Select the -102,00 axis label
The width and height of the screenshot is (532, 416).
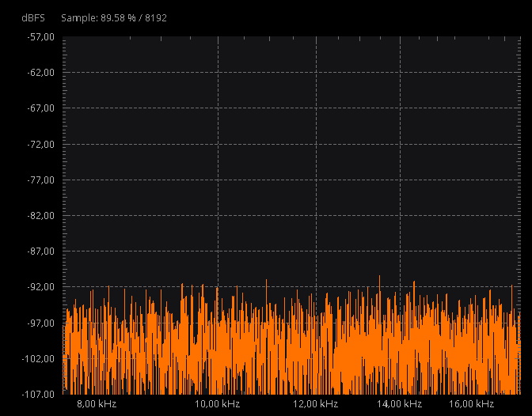coord(36,358)
